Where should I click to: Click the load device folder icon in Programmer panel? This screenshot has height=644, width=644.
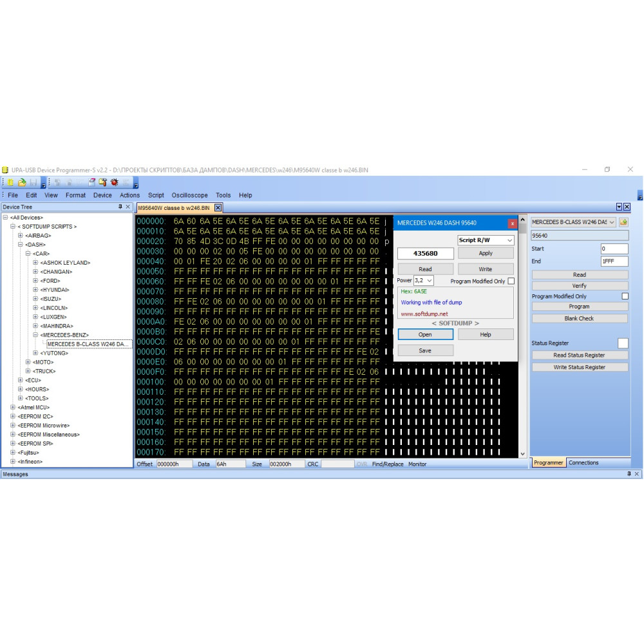point(623,222)
